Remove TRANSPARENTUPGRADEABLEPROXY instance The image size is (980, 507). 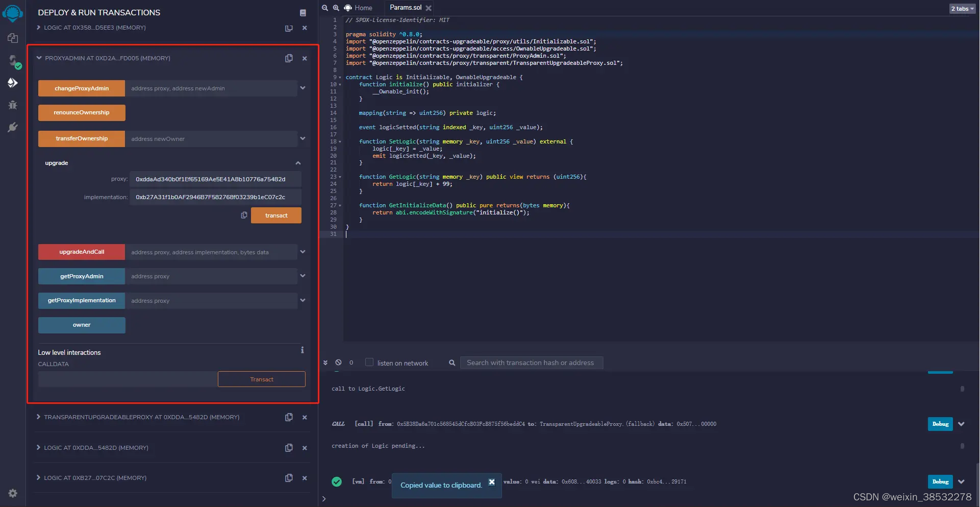(305, 417)
